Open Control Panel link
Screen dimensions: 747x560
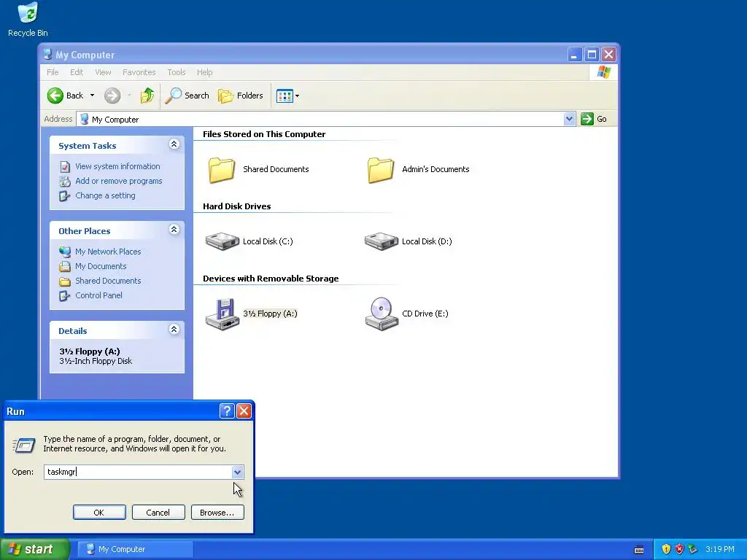pos(98,295)
